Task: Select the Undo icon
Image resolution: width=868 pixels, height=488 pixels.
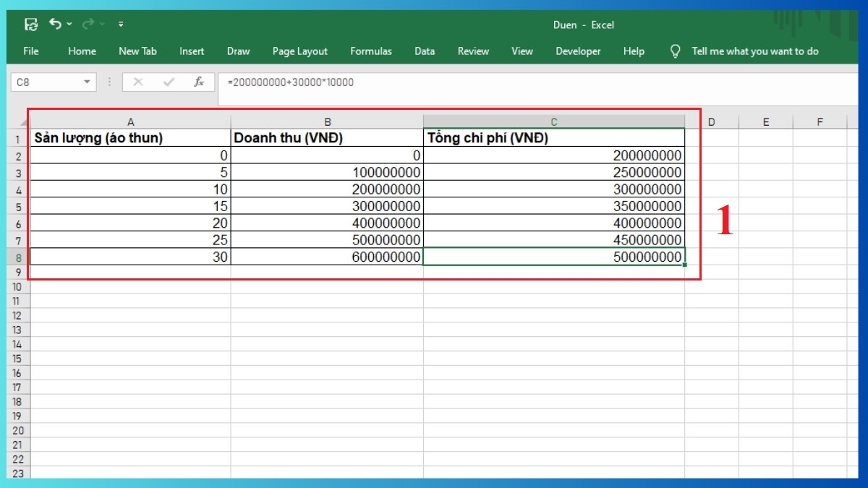Action: tap(56, 24)
